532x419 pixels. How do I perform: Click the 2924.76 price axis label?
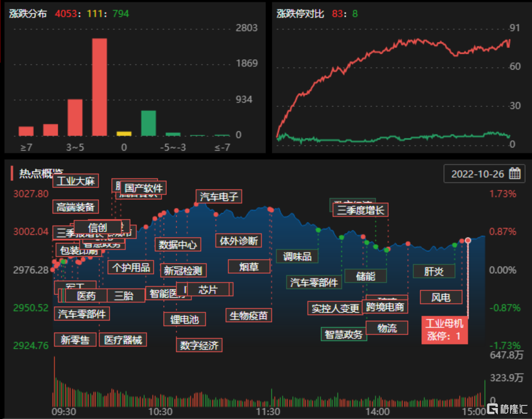(x=31, y=346)
